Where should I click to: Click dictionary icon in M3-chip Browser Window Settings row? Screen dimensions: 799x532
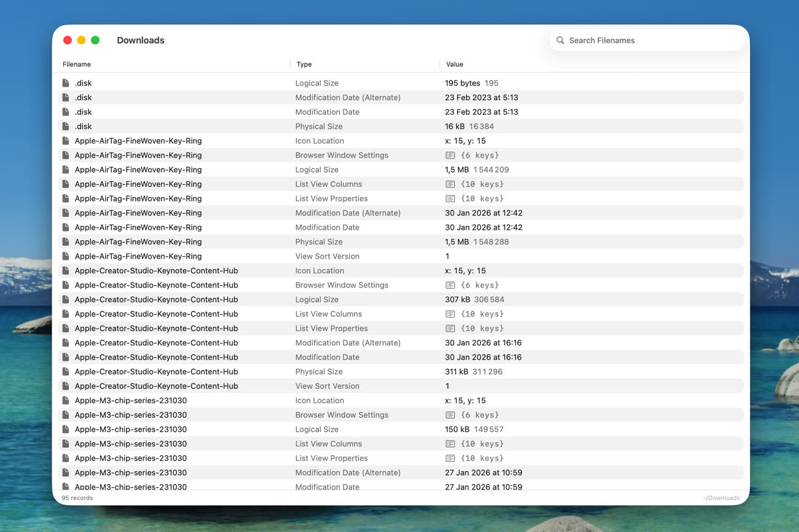(x=450, y=415)
